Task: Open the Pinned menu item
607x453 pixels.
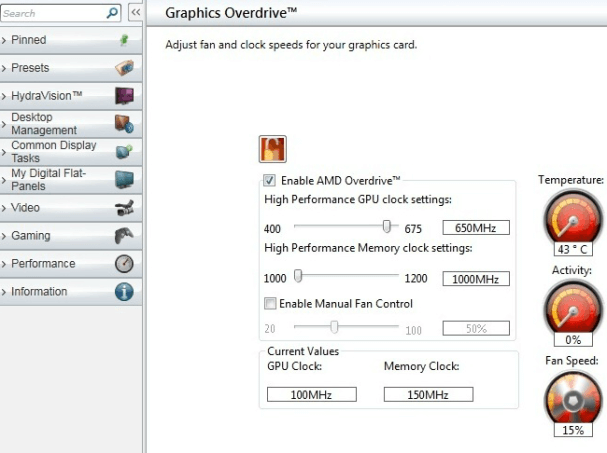Action: point(29,40)
